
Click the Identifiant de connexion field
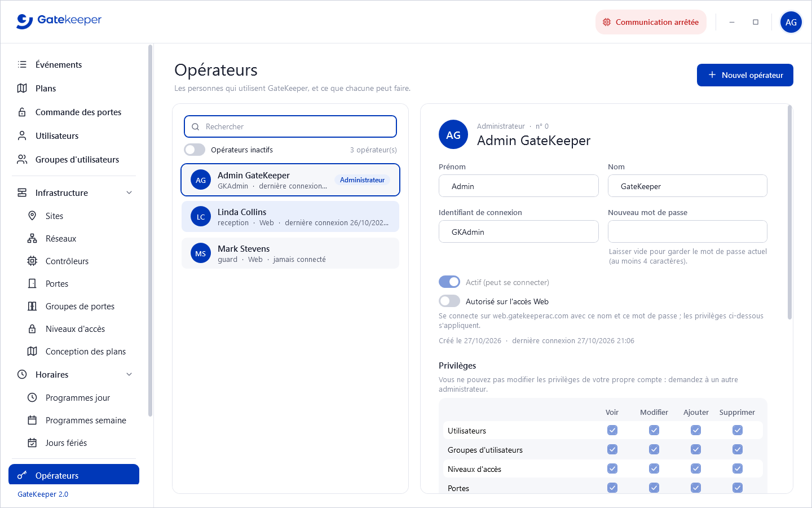[x=519, y=231]
